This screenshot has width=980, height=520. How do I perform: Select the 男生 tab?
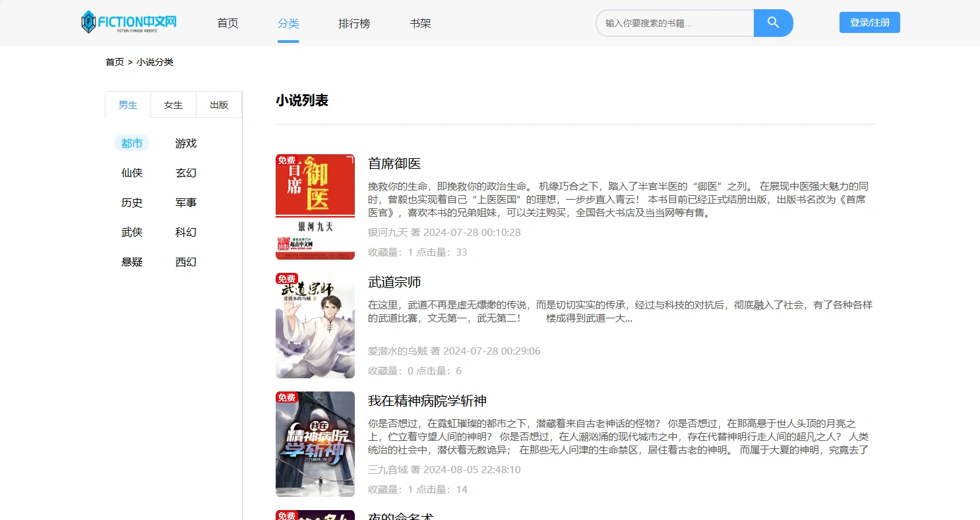pyautogui.click(x=128, y=105)
